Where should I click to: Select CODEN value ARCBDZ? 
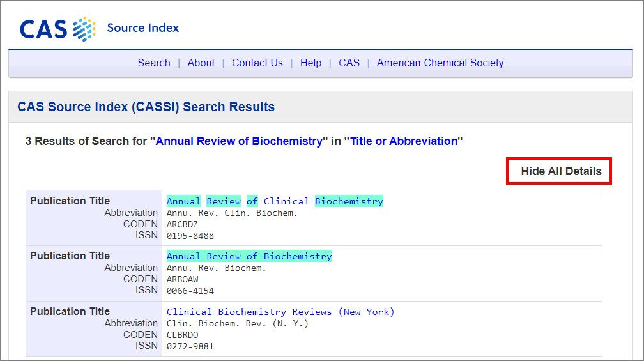(x=182, y=225)
